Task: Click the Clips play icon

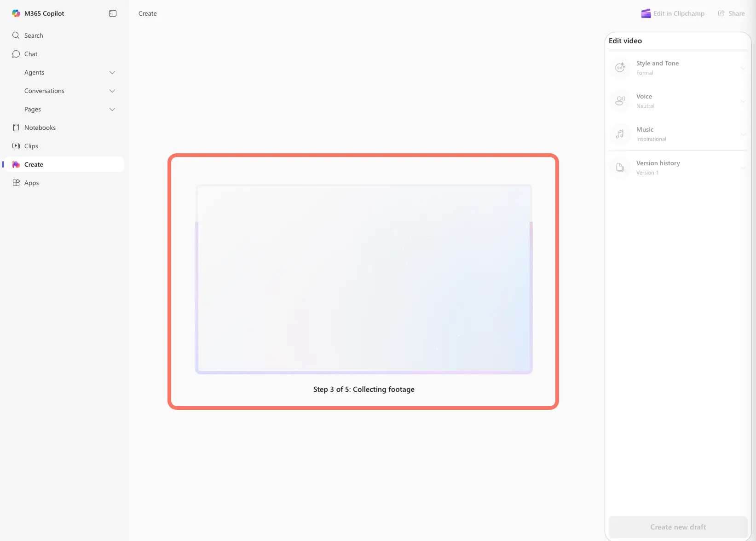Action: coord(16,146)
